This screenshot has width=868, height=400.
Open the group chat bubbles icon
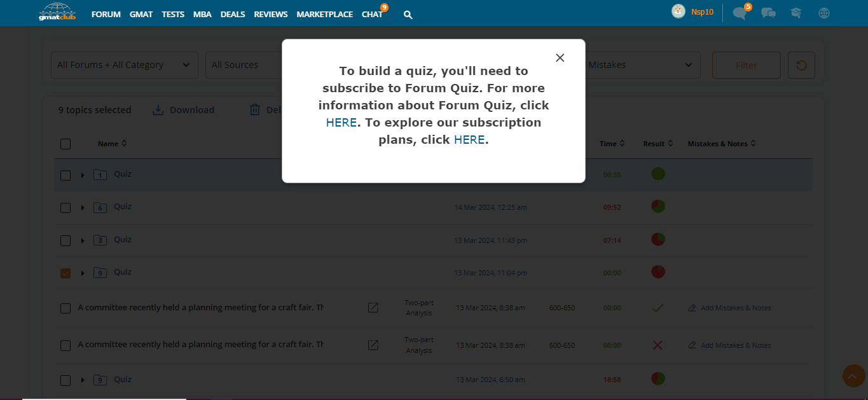pos(768,13)
